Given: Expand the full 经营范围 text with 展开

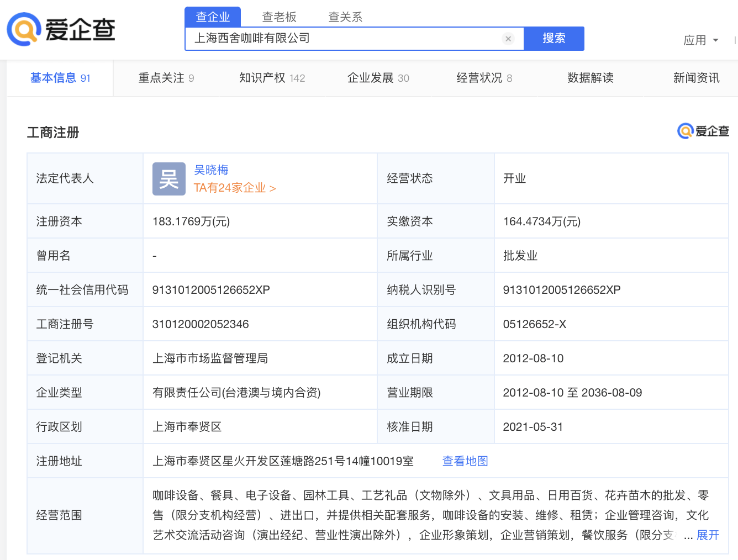Looking at the screenshot, I should click(x=708, y=535).
